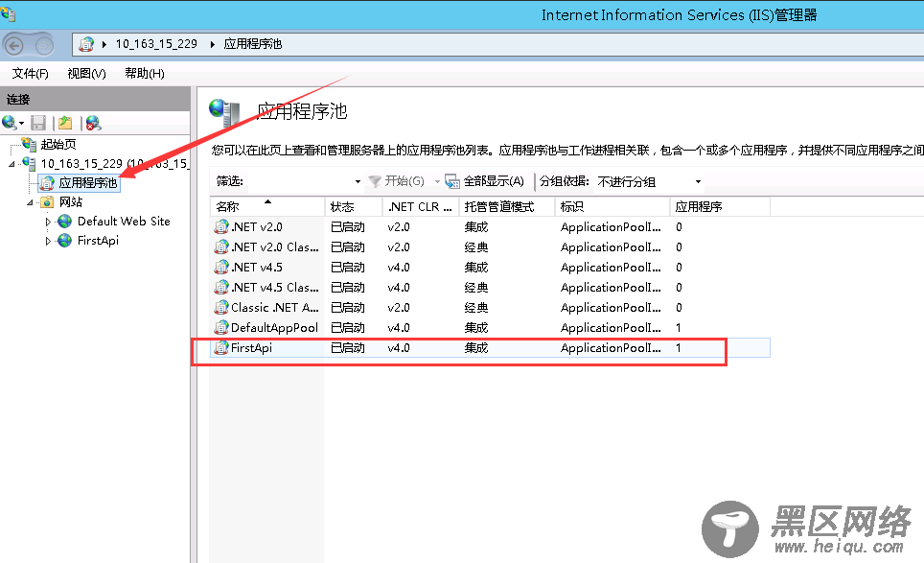This screenshot has width=924, height=563.
Task: Select 起始页 in the connections tree
Action: pos(58,145)
